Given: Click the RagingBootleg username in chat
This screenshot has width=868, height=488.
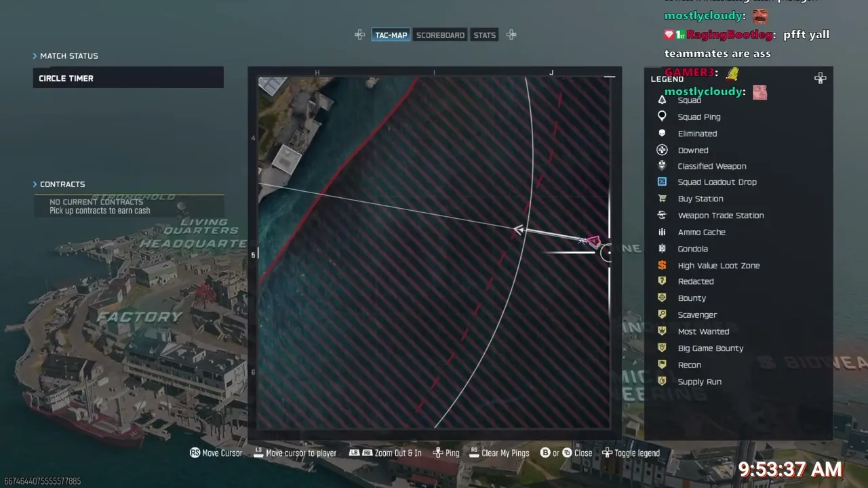Looking at the screenshot, I should (731, 35).
